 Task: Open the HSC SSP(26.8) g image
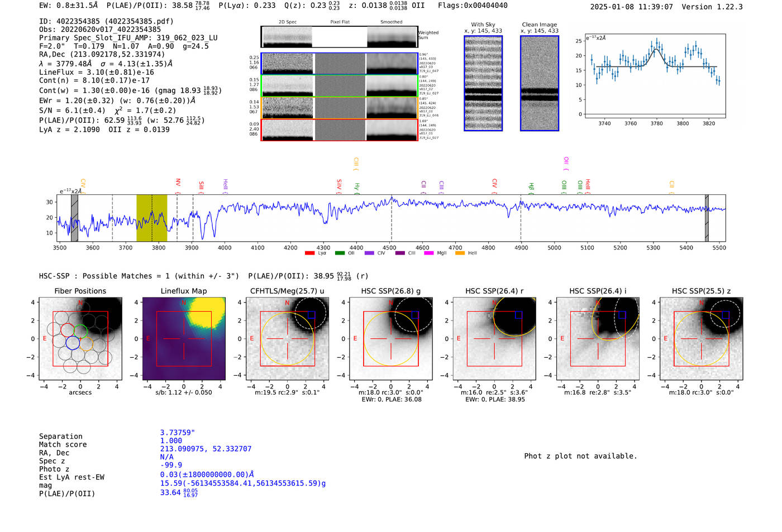pyautogui.click(x=391, y=338)
